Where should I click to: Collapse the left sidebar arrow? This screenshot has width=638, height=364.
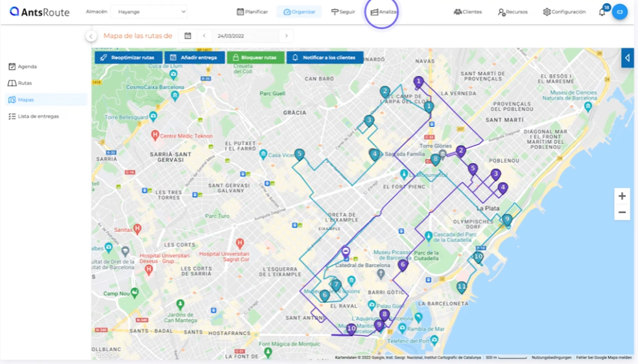[x=91, y=36]
